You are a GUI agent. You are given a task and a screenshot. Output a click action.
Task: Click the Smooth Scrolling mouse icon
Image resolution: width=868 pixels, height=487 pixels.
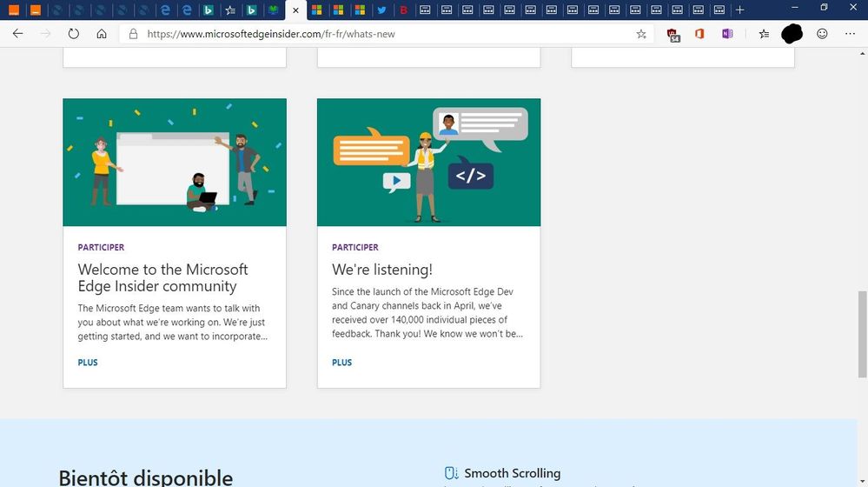(x=451, y=473)
